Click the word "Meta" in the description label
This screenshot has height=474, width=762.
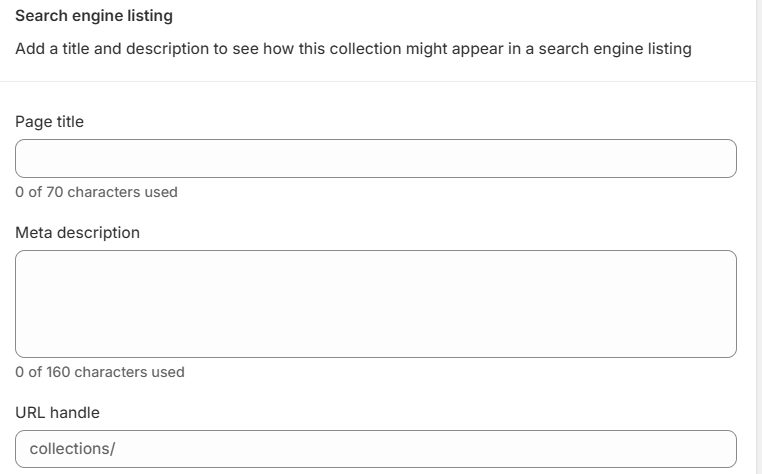click(x=33, y=233)
